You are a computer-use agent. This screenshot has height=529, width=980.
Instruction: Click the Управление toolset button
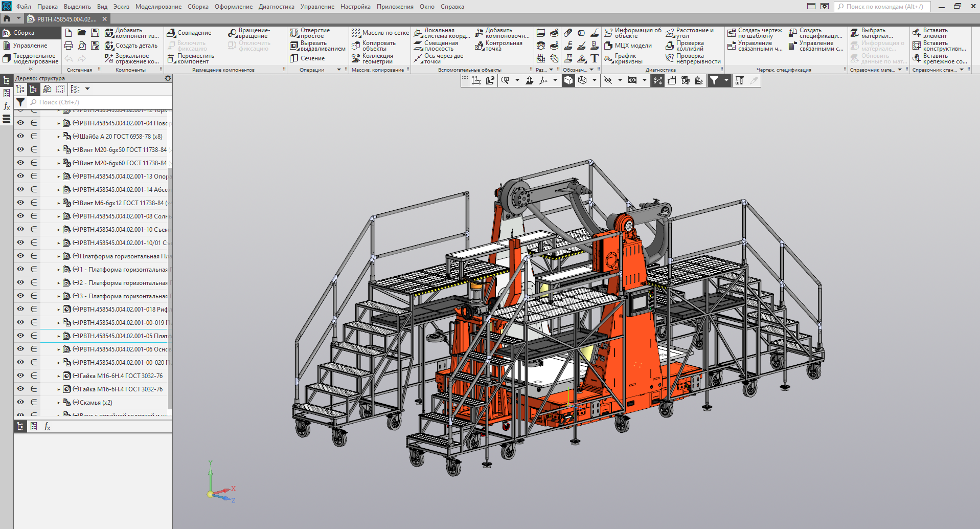pos(30,46)
